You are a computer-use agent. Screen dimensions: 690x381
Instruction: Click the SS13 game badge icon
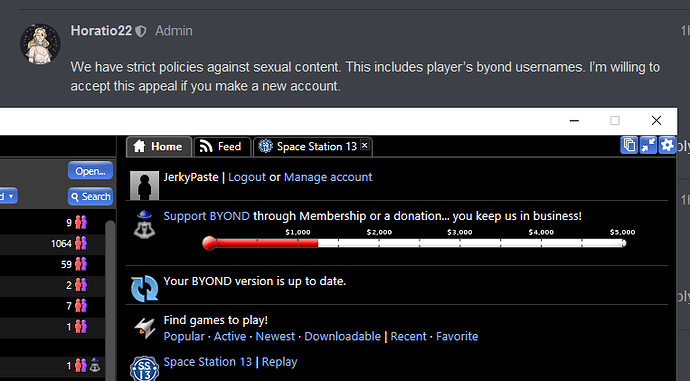tap(144, 369)
